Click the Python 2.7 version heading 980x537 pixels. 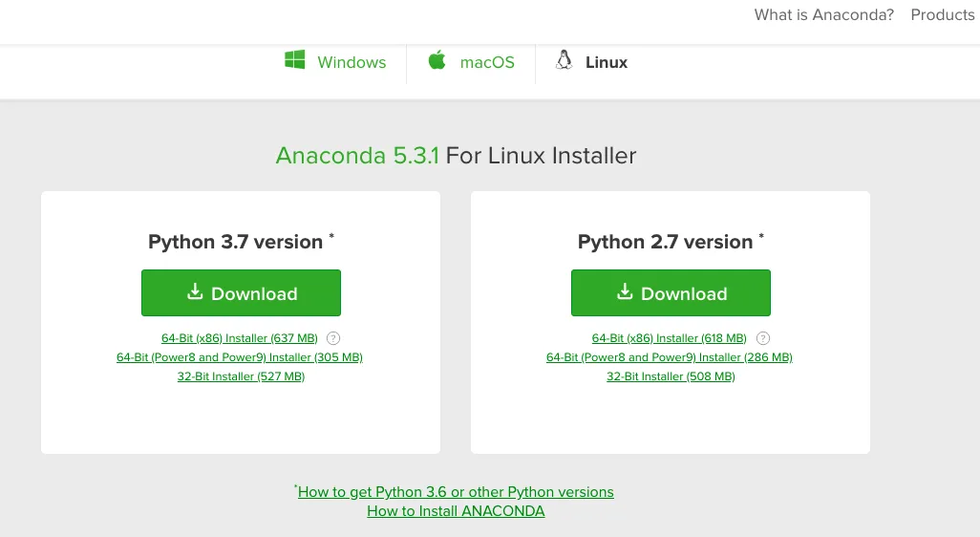pos(671,242)
